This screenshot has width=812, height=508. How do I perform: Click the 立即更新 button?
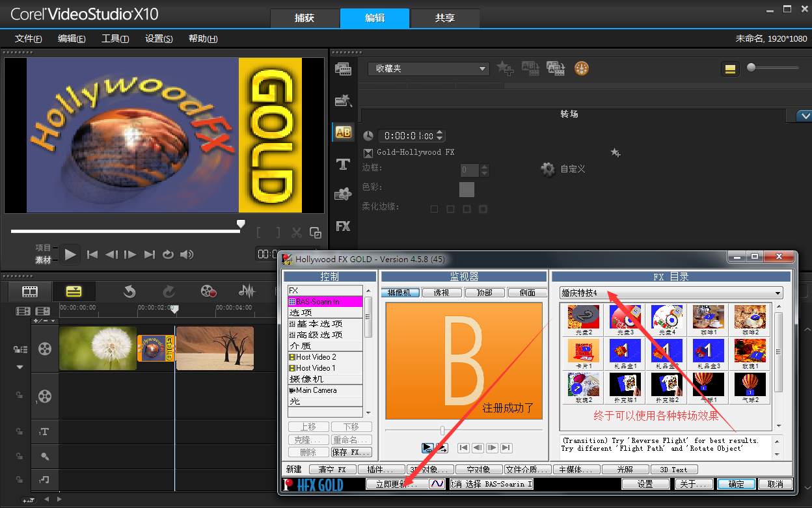click(397, 484)
